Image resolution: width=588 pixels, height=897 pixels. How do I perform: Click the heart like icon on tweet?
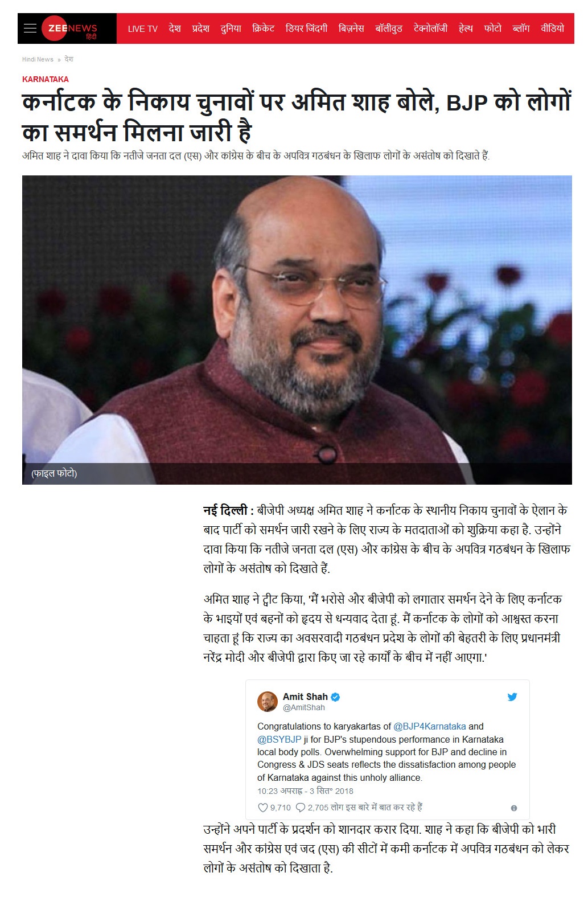[263, 808]
